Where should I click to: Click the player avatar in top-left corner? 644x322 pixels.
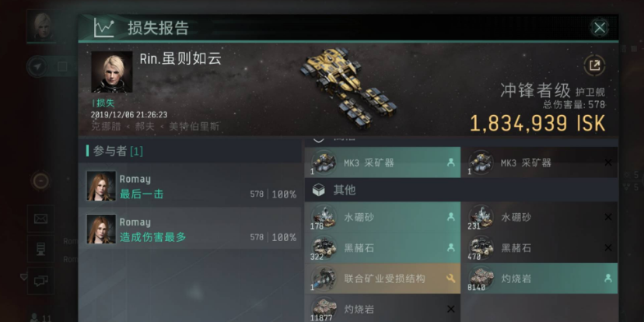point(42,26)
